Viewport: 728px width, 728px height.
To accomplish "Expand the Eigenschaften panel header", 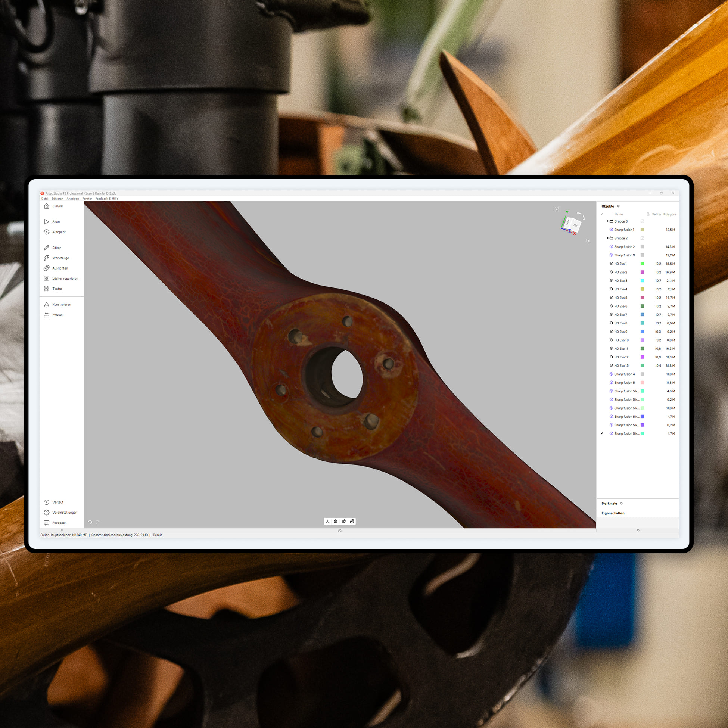I will tap(638, 513).
